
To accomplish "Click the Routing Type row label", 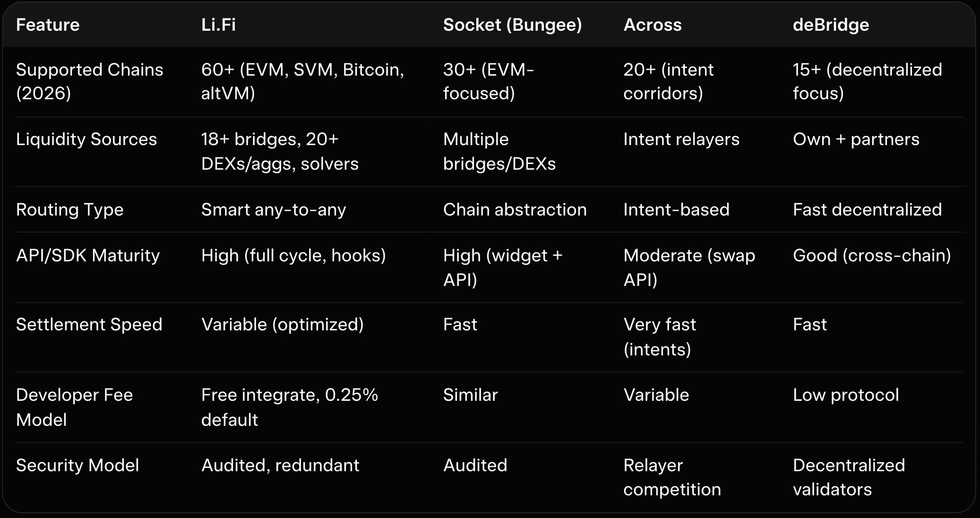I will [70, 209].
